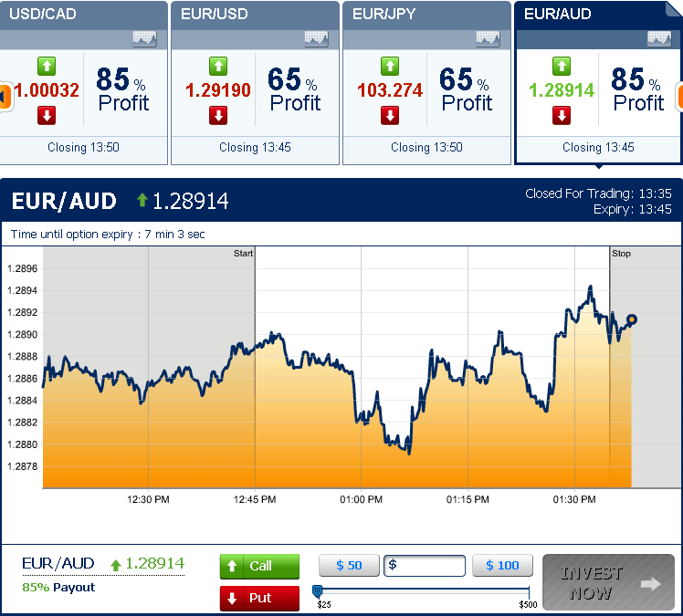Select the USD/CAD asset tab
The image size is (683, 616).
(83, 15)
